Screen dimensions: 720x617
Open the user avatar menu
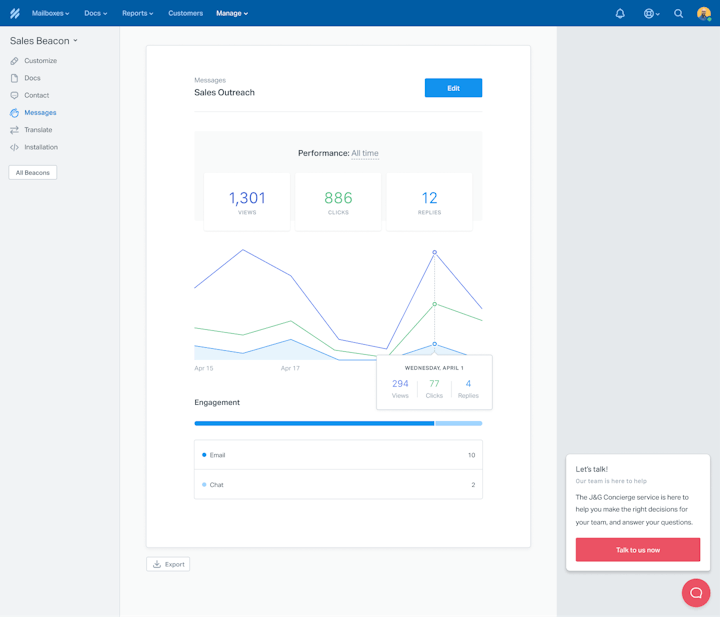[703, 13]
